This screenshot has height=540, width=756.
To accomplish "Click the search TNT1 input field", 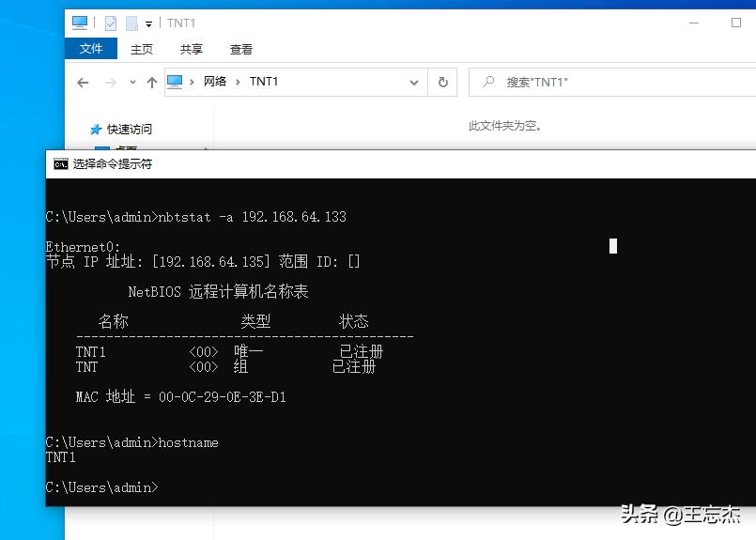I will tap(612, 83).
